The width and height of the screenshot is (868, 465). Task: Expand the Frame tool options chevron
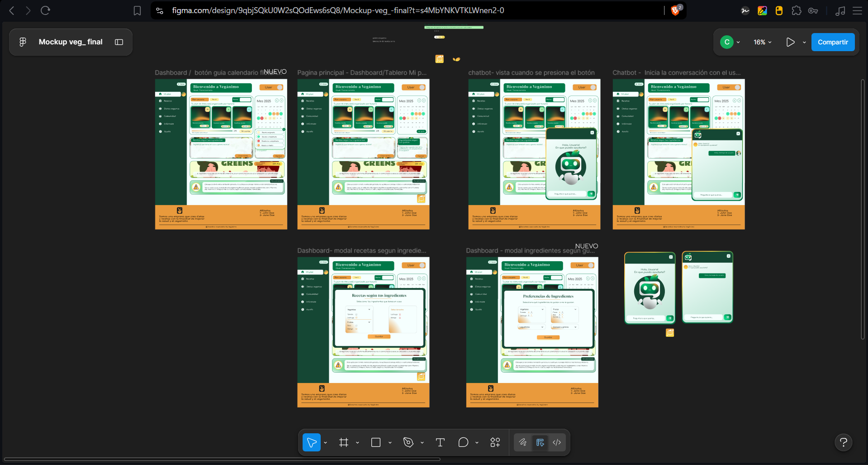[357, 442]
